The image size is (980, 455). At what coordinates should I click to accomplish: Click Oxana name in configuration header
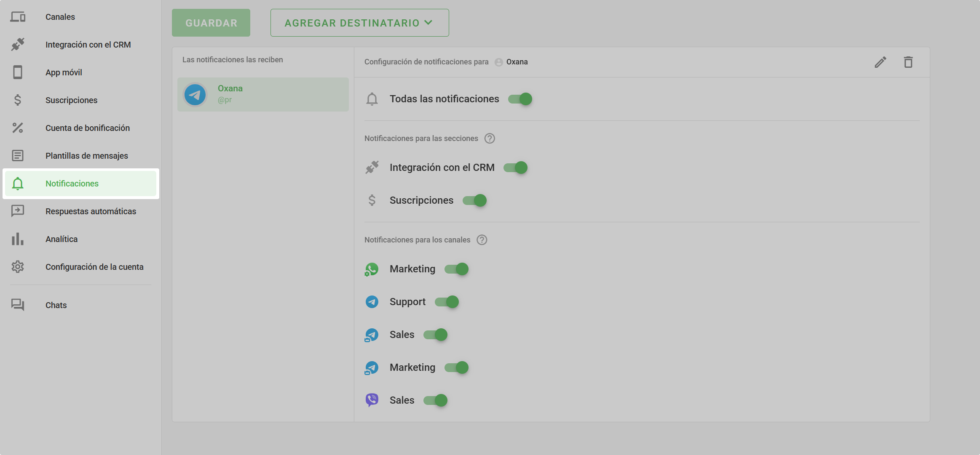point(517,62)
